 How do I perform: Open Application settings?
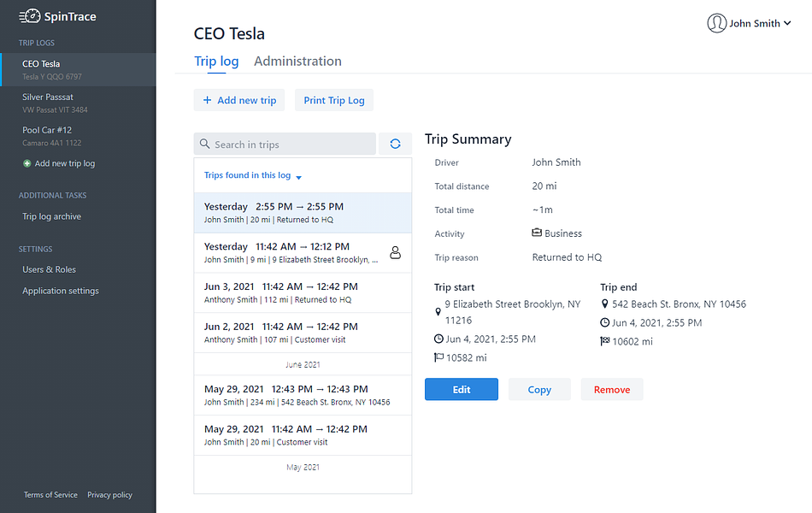pos(61,291)
